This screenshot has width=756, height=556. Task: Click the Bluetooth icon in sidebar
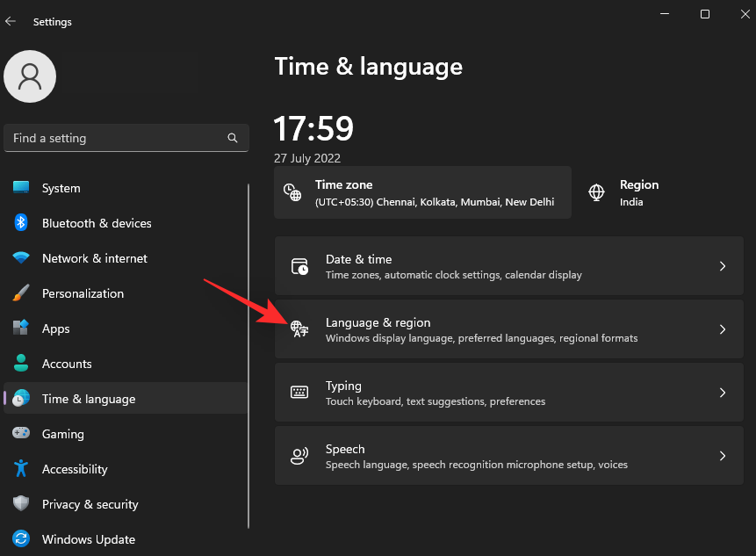click(x=21, y=223)
